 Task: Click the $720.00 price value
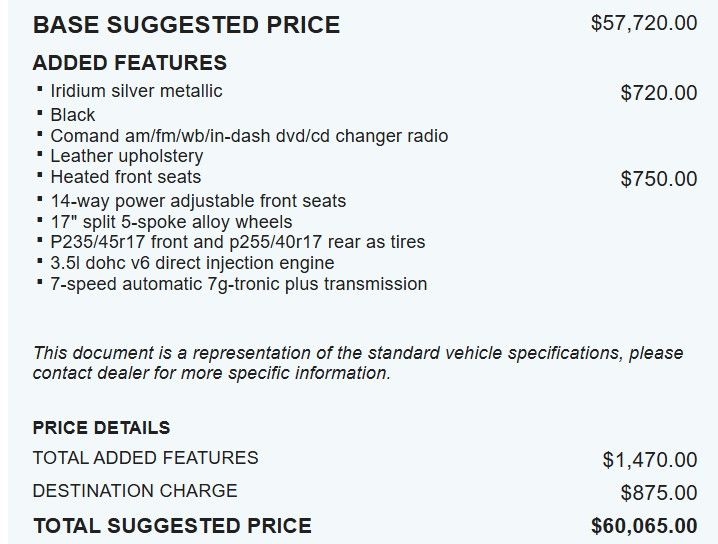pos(659,93)
